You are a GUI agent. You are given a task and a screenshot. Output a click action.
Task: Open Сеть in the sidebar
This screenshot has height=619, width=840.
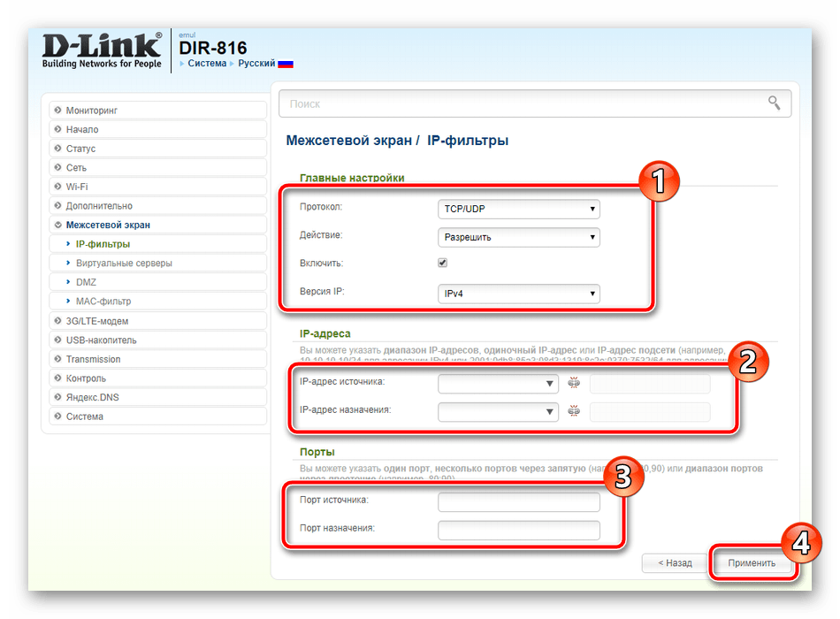158,168
